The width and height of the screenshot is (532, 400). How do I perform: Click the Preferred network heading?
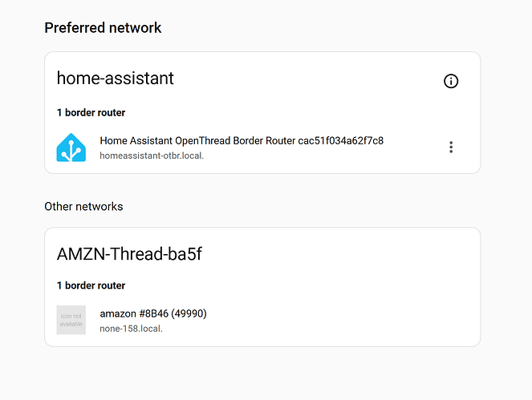tap(103, 28)
